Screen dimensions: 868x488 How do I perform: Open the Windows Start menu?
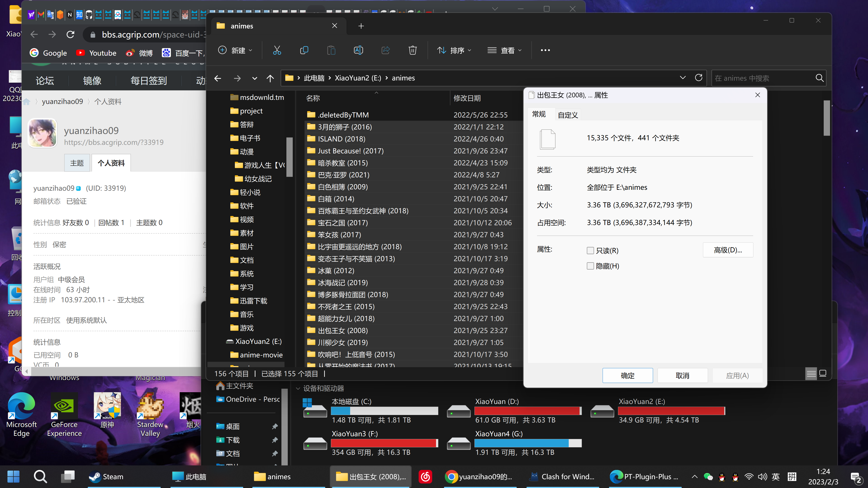click(14, 476)
